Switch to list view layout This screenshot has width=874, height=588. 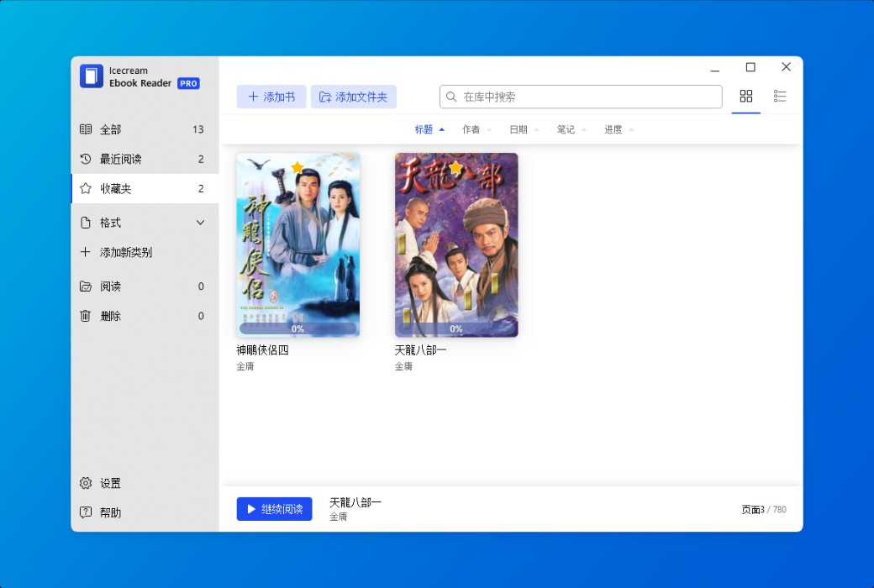780,96
